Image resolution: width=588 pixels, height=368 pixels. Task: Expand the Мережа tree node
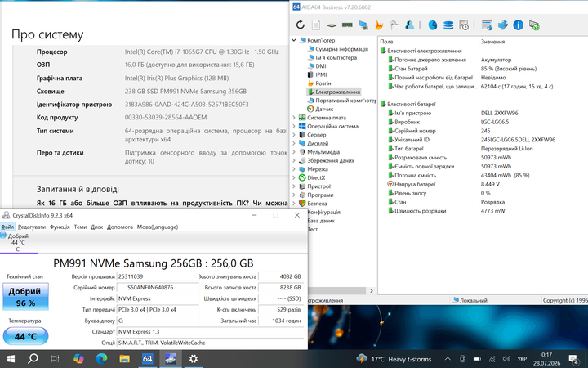[294, 169]
